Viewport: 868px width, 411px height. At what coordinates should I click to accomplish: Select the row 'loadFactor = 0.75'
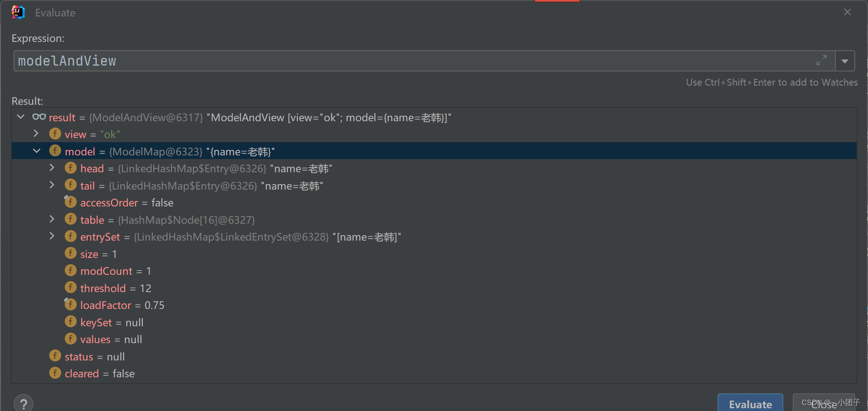click(x=434, y=305)
